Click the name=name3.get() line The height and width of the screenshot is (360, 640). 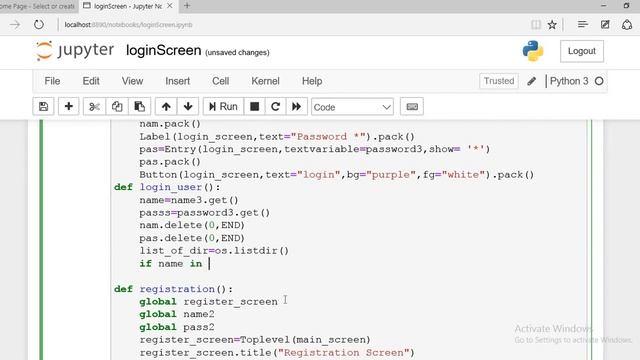189,200
